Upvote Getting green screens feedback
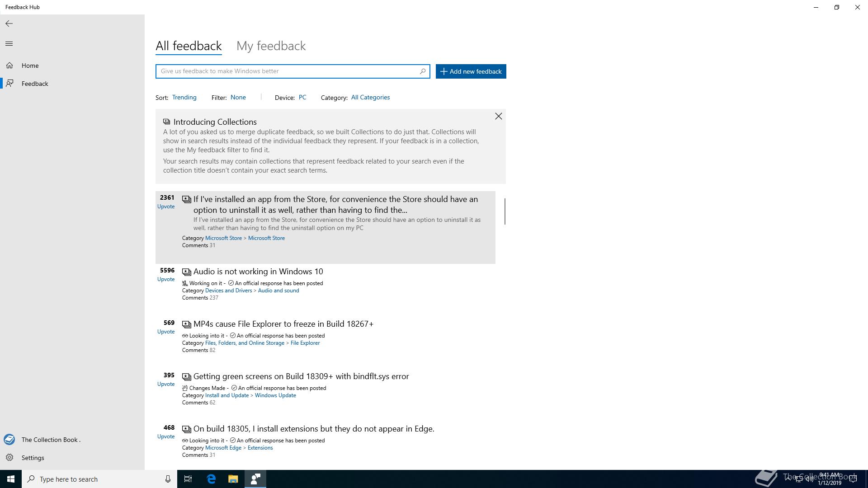 click(x=166, y=384)
